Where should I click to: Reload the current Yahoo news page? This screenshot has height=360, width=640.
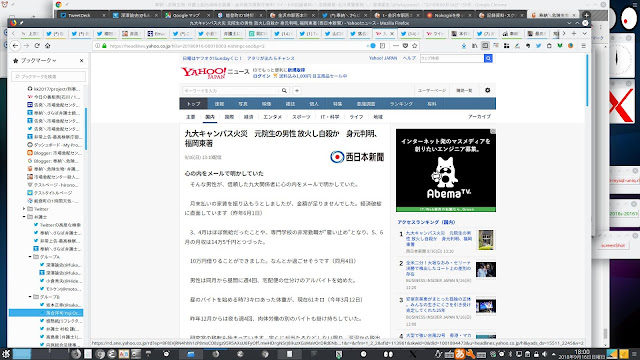(x=37, y=46)
